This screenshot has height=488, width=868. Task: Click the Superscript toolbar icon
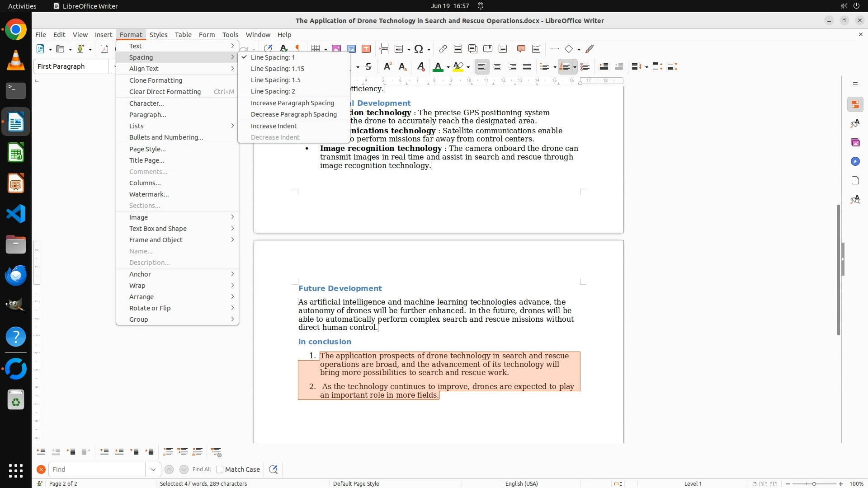click(x=387, y=67)
